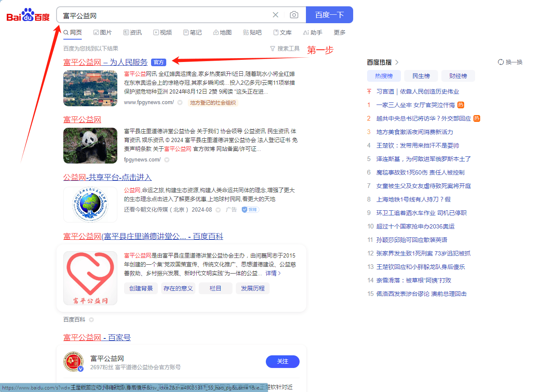546x392 pixels.
Task: Open 详情 link in Baike card
Action: [273, 273]
